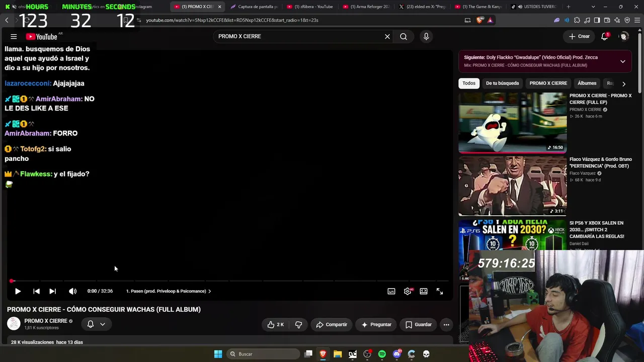
Task: Click the taskbar Buscar search box
Action: [x=264, y=354]
